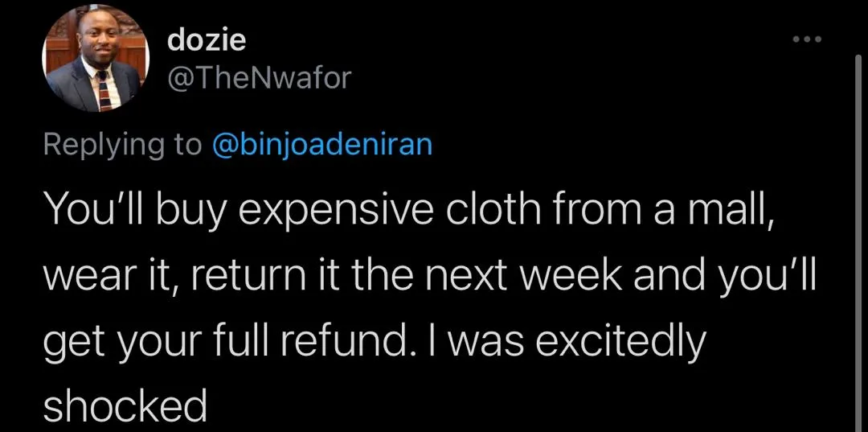The width and height of the screenshot is (868, 432).
Task: Click the tweet line starting 'wear it, return'
Action: (430, 278)
